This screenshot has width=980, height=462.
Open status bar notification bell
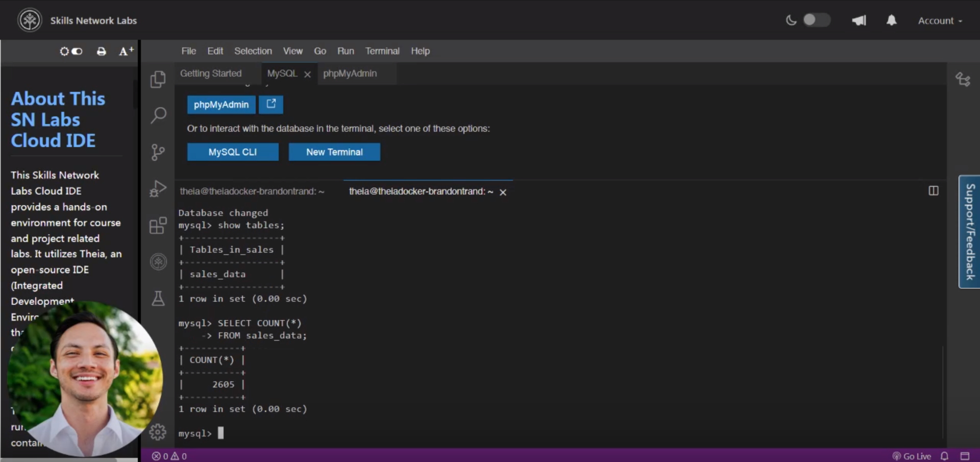pyautogui.click(x=944, y=456)
